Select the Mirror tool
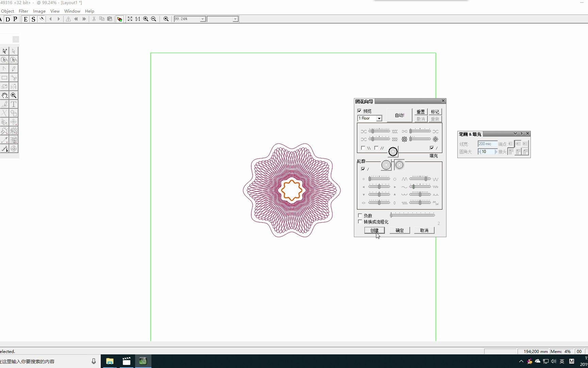The width and height of the screenshot is (588, 368). (14, 87)
